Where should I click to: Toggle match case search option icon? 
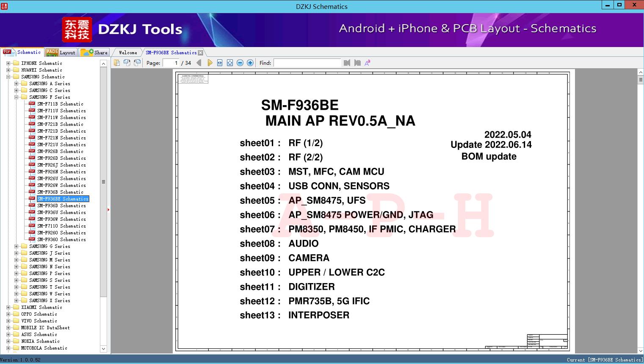point(368,63)
